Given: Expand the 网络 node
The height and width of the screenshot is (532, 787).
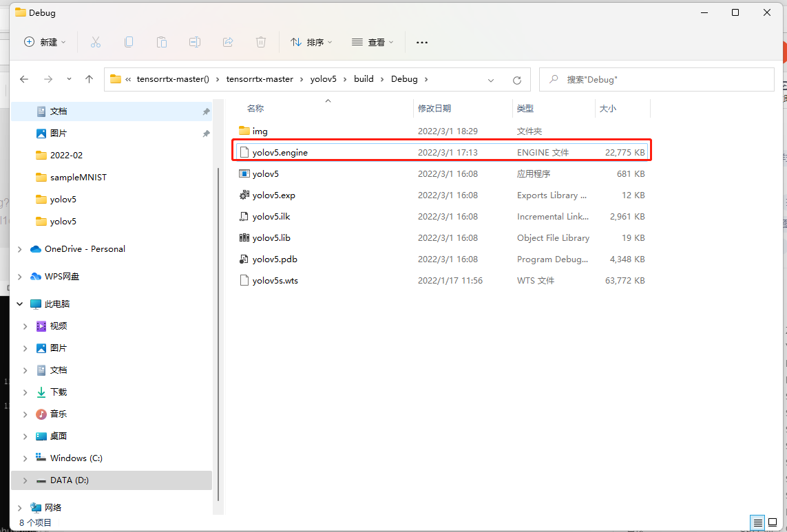Looking at the screenshot, I should (20, 508).
